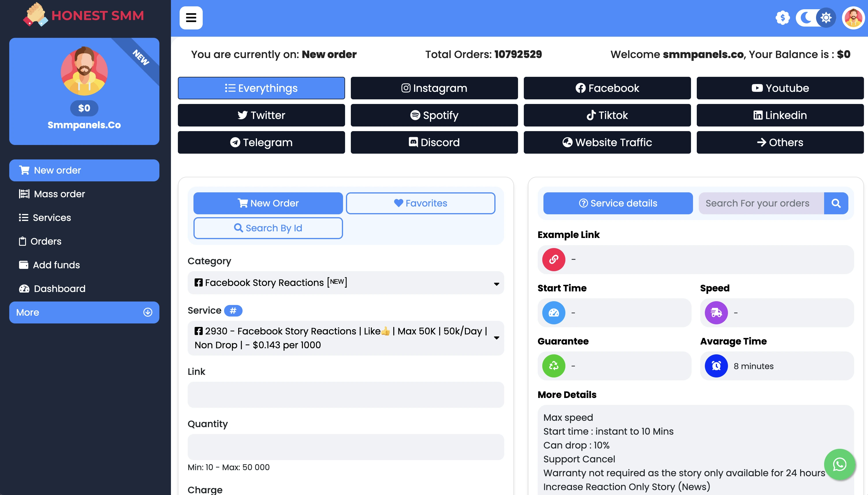Filter services by Telegram

(x=261, y=142)
